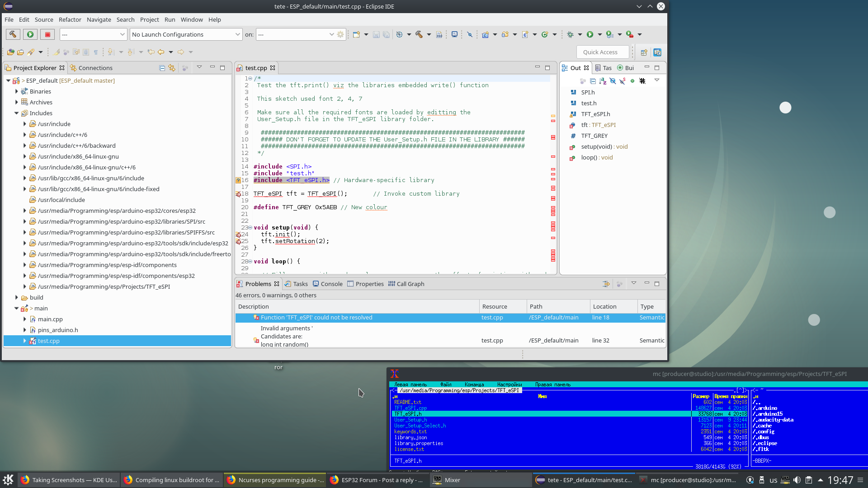
Task: Select /usr/local/include entry
Action: (61, 200)
